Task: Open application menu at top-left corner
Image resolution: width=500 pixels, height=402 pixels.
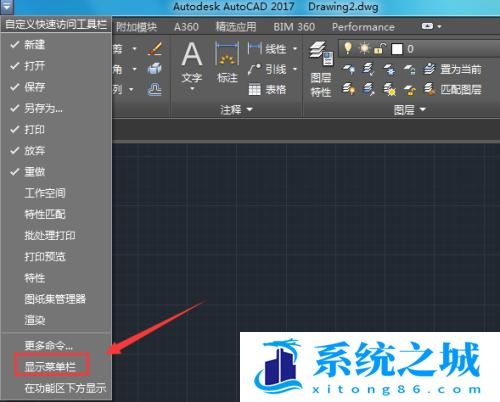Action: [7, 7]
